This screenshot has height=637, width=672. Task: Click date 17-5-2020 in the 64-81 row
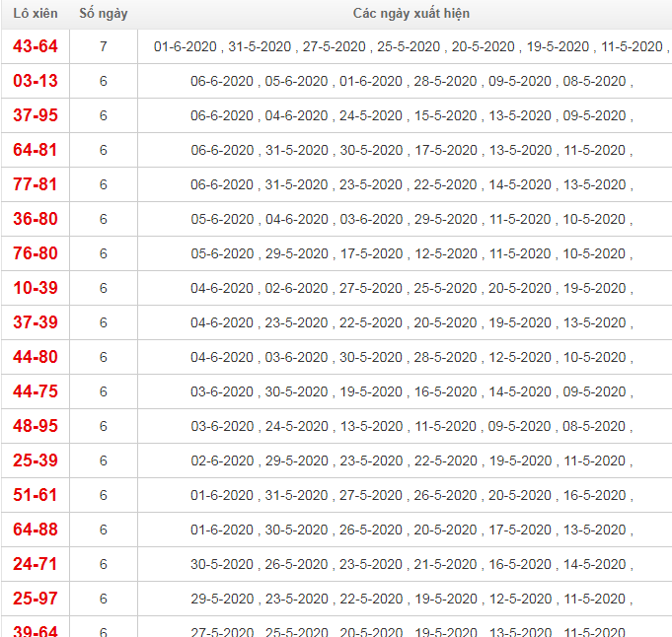446,150
